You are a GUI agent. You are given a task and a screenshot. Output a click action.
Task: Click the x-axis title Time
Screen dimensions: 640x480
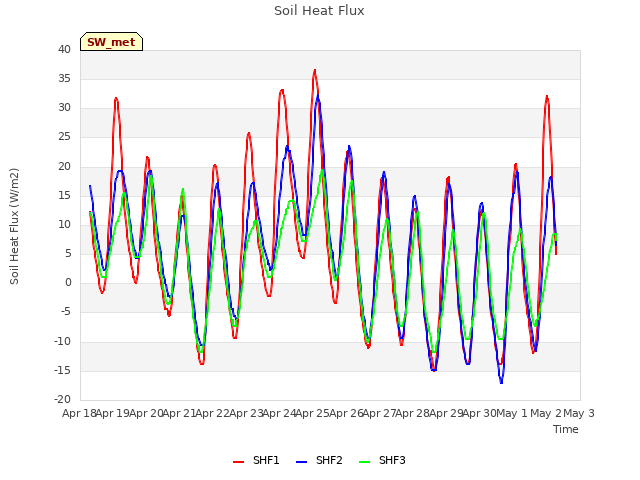(x=566, y=429)
